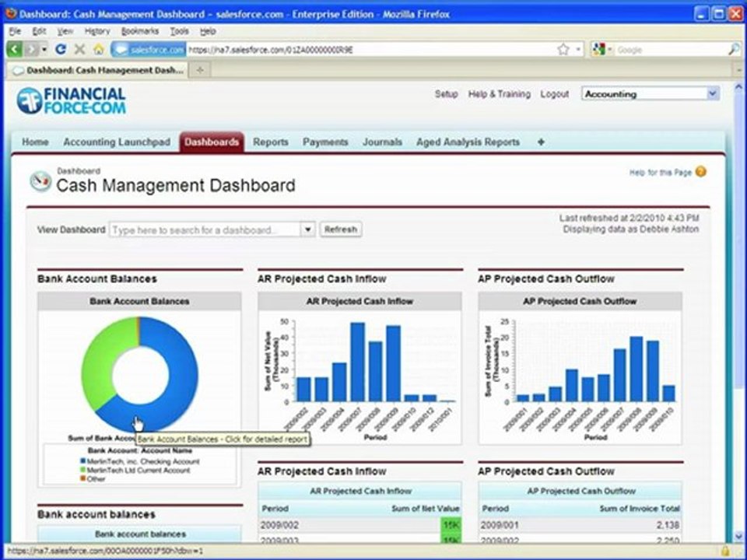The image size is (747, 560).
Task: Click the Google search box
Action: pos(670,50)
